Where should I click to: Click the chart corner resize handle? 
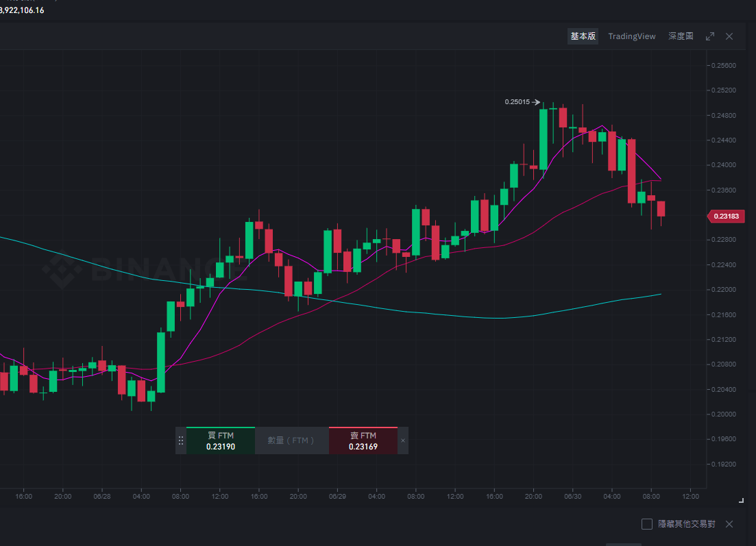(741, 501)
